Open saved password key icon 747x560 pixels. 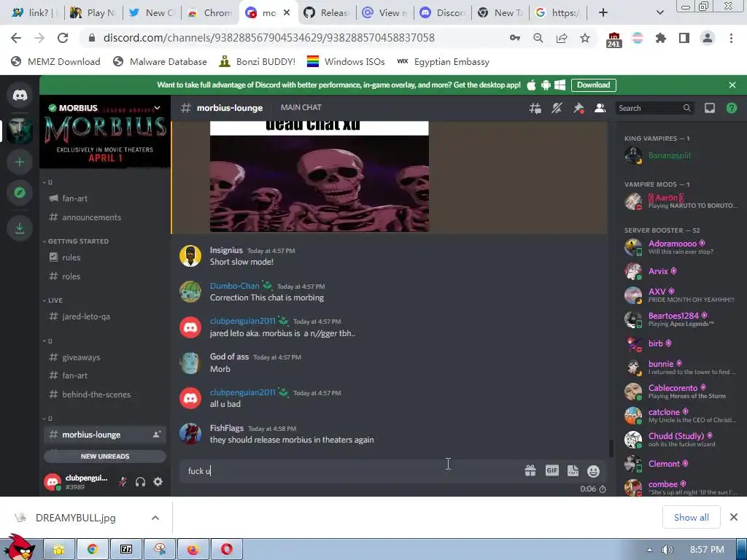(x=514, y=38)
